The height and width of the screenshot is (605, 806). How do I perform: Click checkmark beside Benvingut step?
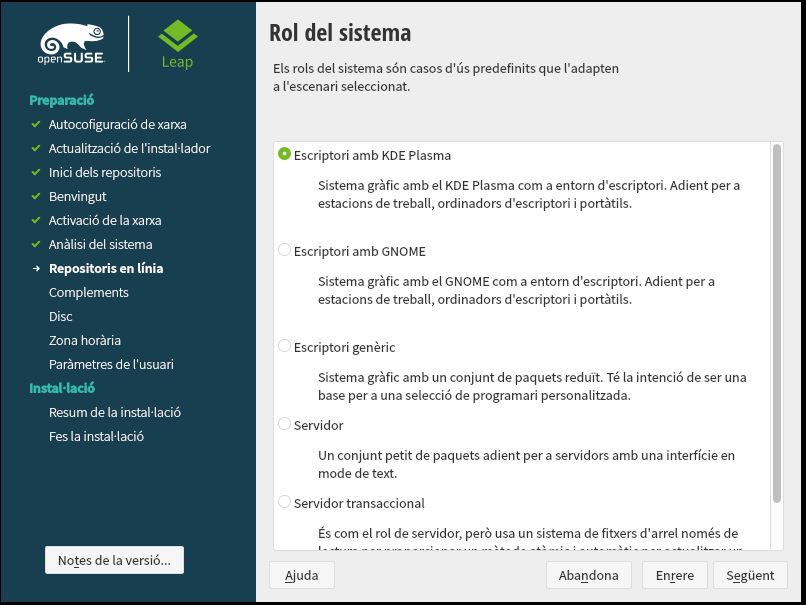(35, 197)
